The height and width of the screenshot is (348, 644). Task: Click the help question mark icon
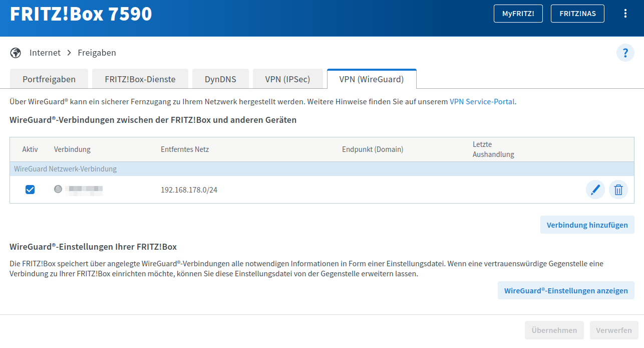pyautogui.click(x=625, y=53)
